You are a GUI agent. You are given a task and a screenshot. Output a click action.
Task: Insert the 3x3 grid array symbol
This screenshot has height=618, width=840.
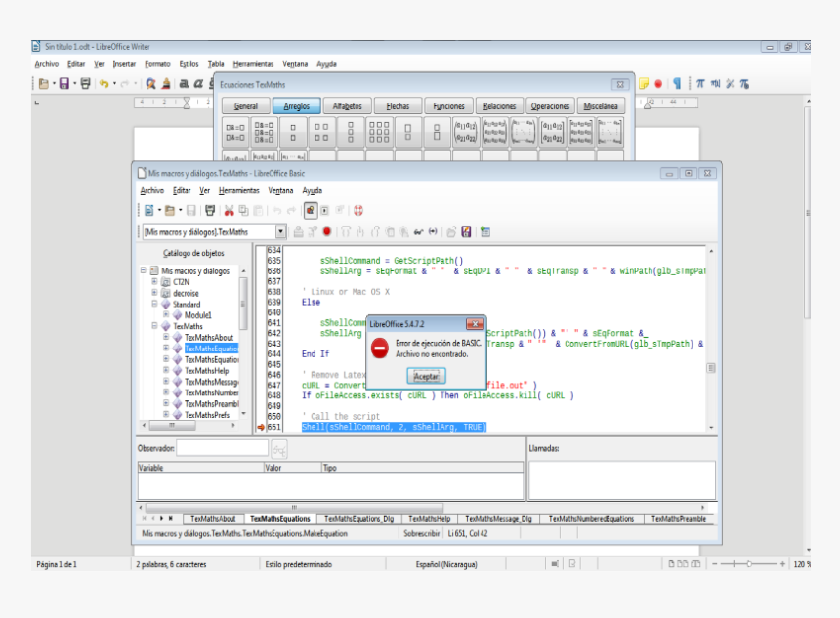point(379,132)
